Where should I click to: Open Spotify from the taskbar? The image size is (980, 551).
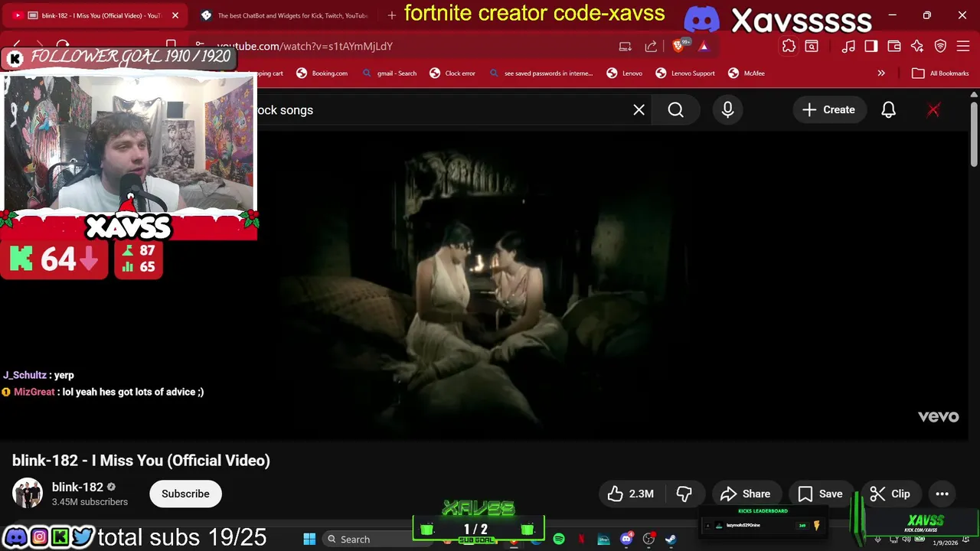coord(559,540)
